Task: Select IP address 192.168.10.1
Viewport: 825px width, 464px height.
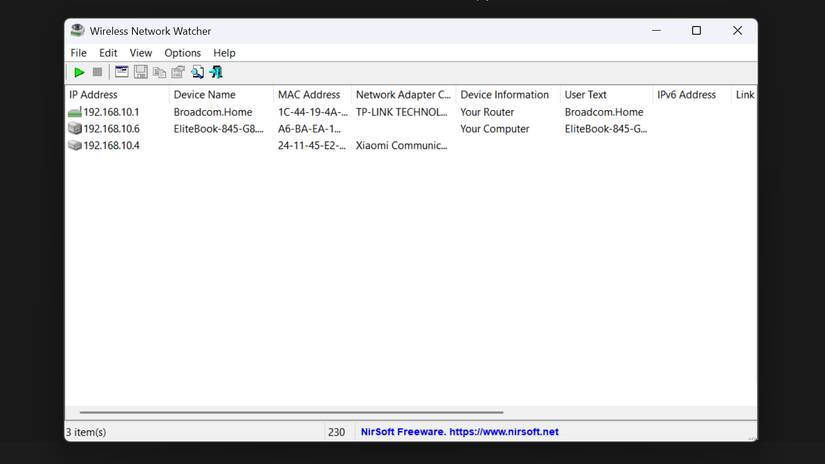Action: [111, 112]
